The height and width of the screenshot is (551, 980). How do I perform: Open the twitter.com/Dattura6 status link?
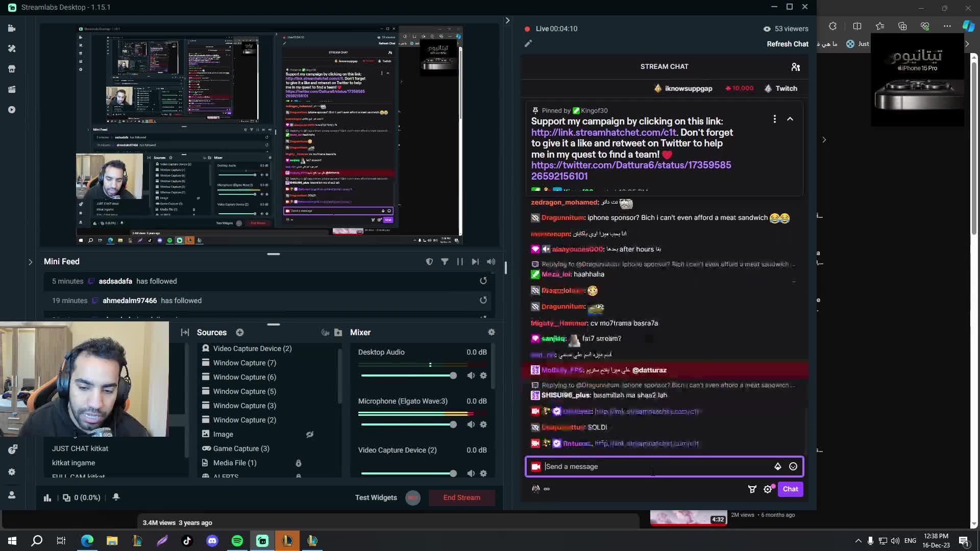click(631, 170)
